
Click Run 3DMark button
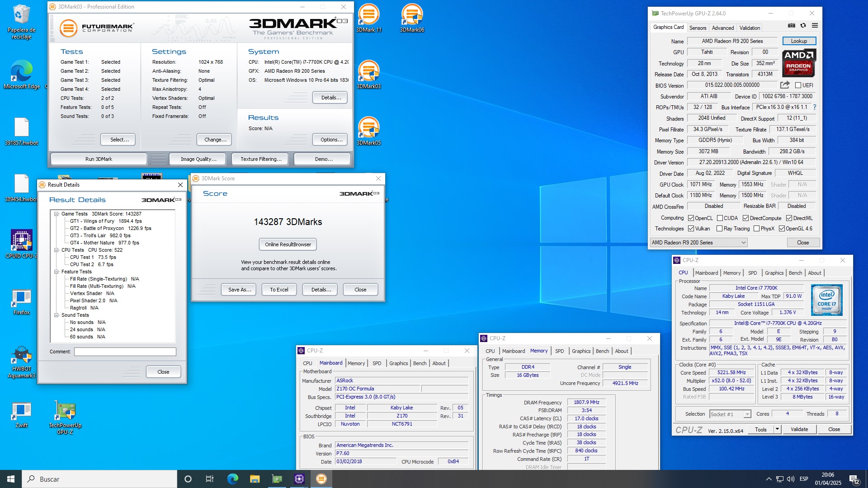click(x=99, y=159)
